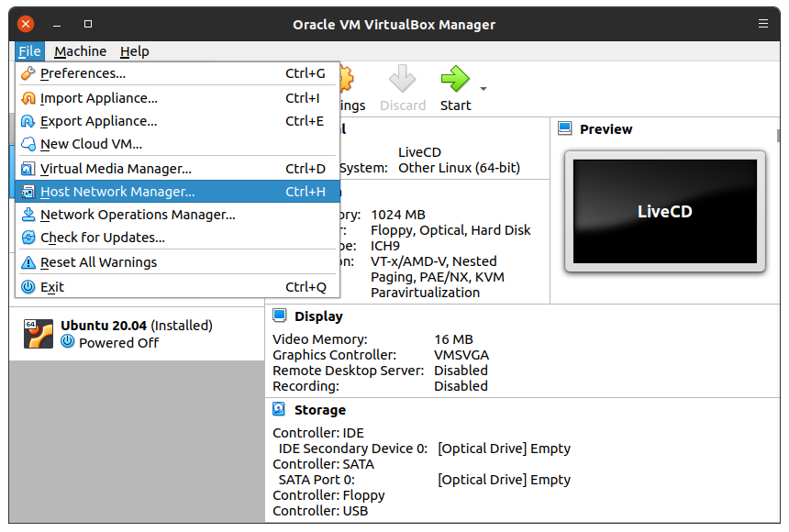
Task: Click the Export Appliance icon
Action: click(x=28, y=121)
